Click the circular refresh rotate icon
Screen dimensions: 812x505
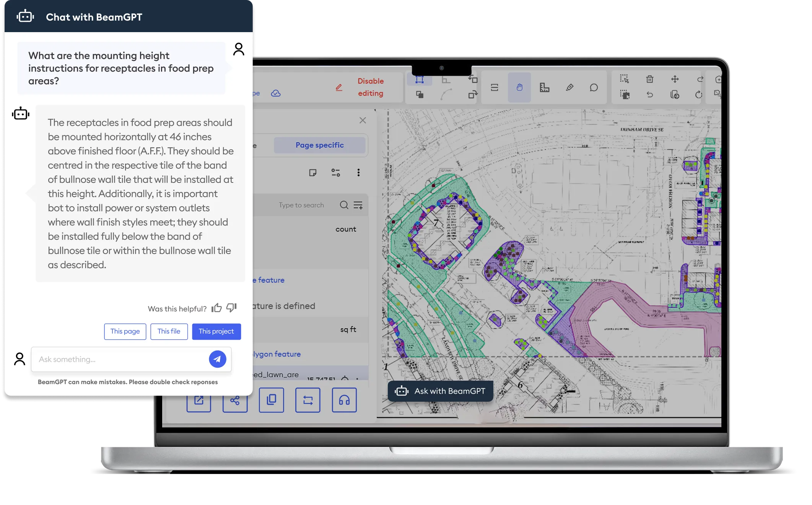click(699, 94)
